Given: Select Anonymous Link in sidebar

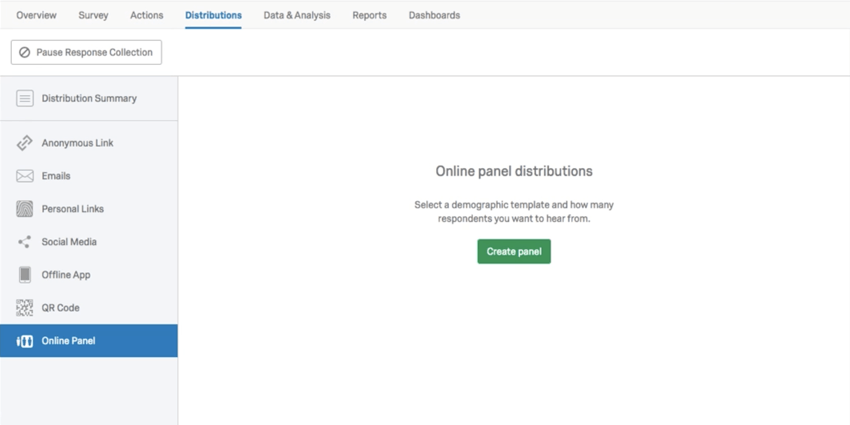Looking at the screenshot, I should pos(89,143).
